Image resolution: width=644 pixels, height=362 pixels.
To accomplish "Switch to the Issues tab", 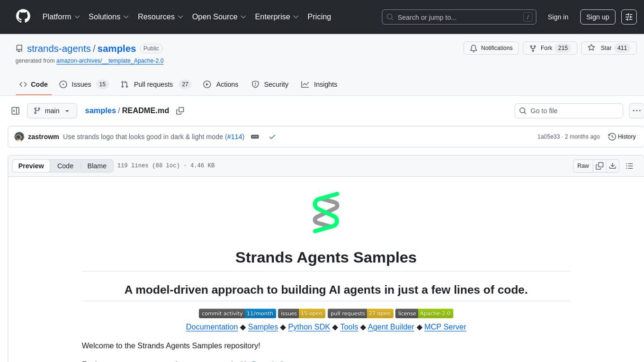I will pyautogui.click(x=84, y=84).
